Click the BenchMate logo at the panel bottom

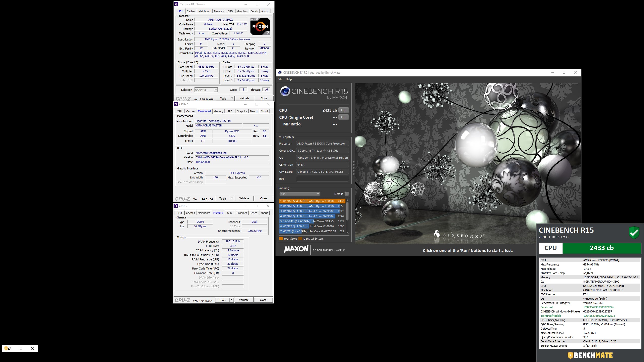point(590,355)
